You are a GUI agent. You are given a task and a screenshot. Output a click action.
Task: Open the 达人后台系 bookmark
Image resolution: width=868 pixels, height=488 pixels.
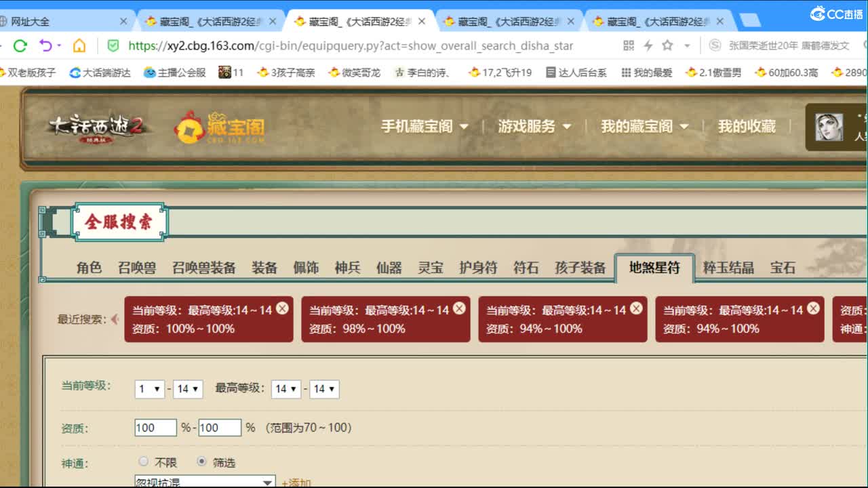click(x=576, y=73)
